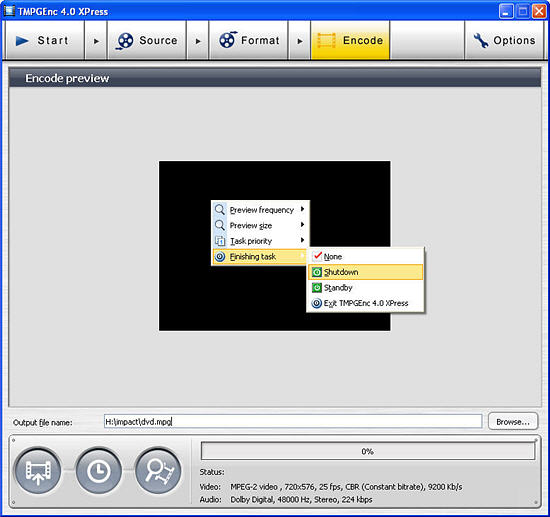
Task: Expand the Task priority submenu
Action: point(260,241)
